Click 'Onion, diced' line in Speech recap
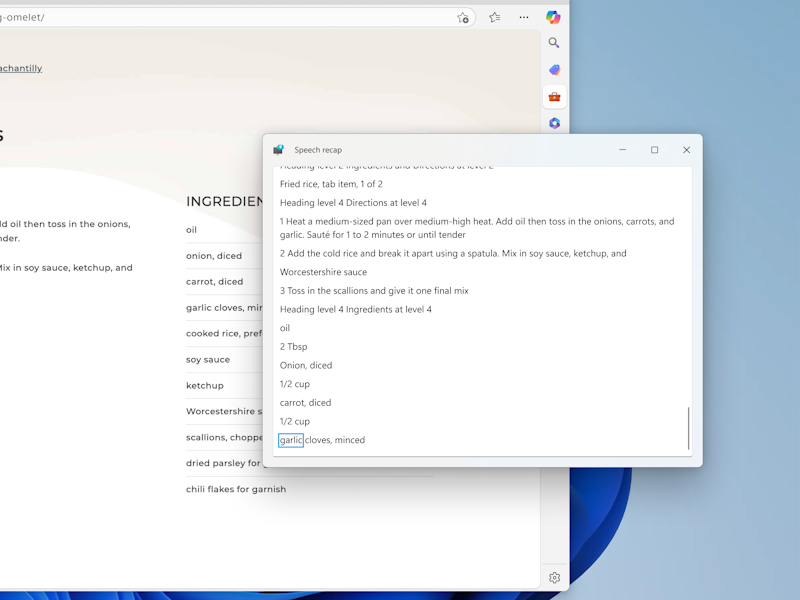 tap(306, 365)
